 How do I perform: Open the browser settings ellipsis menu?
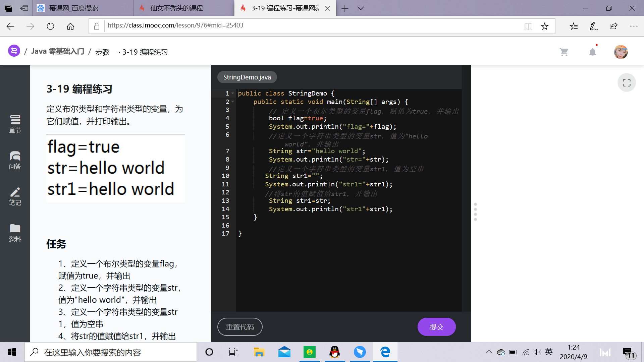(634, 26)
